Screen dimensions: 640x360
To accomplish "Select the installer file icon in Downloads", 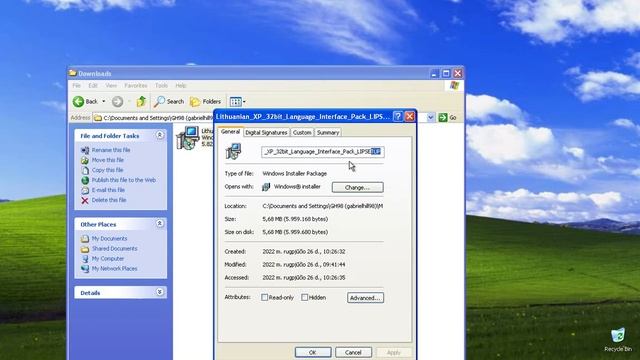I will 187,138.
